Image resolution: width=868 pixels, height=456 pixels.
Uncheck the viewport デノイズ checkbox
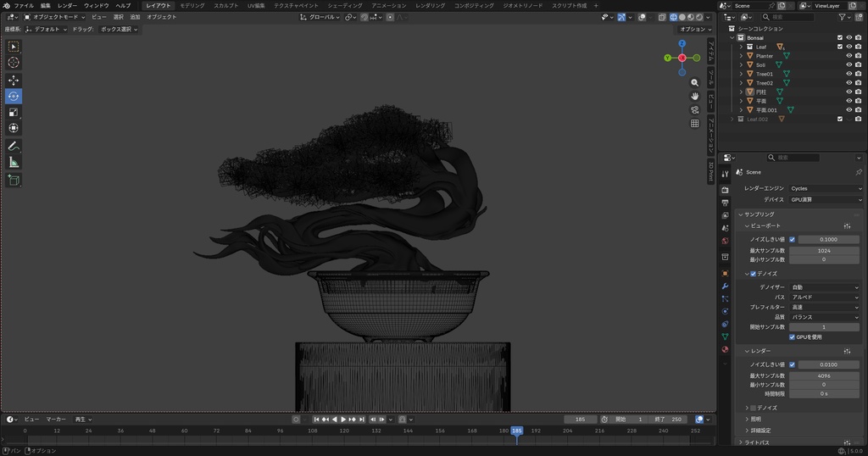(753, 274)
